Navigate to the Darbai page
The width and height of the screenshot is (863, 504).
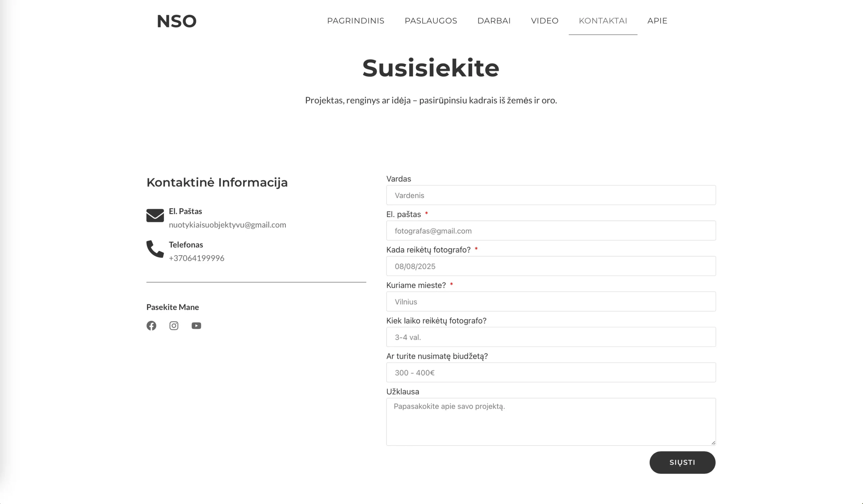tap(494, 21)
